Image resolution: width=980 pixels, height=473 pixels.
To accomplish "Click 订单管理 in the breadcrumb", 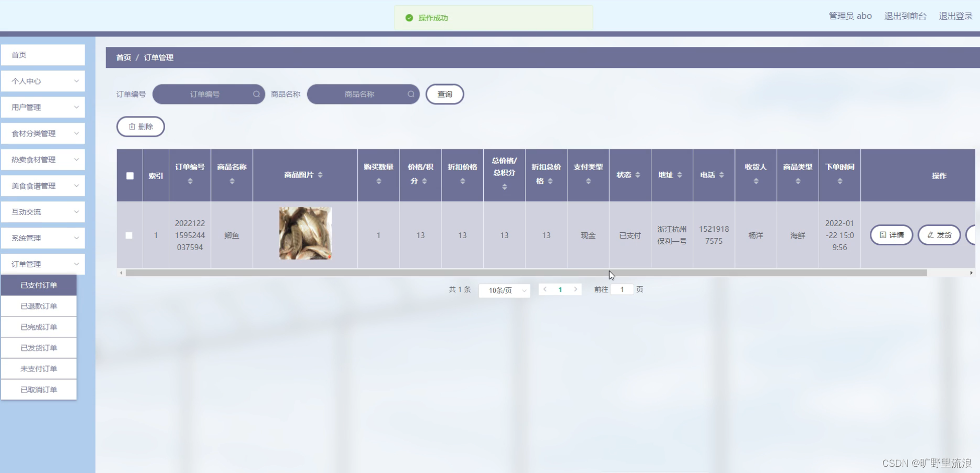I will 159,57.
